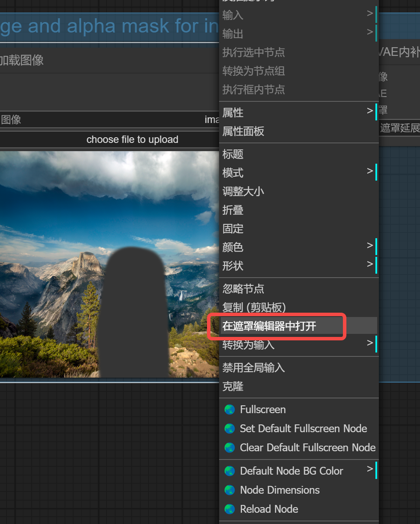420x524 pixels.
Task: Select 折叠 to collapse the node
Action: tap(298, 210)
